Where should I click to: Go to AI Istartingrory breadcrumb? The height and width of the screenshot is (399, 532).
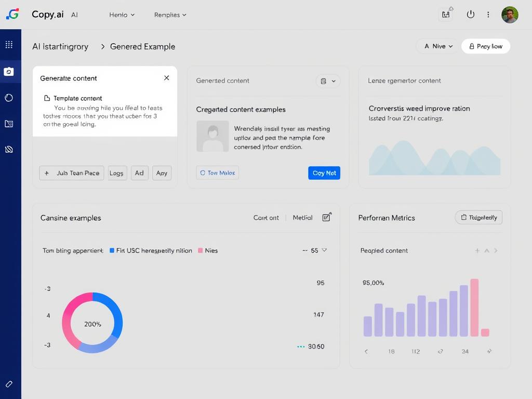click(x=60, y=46)
